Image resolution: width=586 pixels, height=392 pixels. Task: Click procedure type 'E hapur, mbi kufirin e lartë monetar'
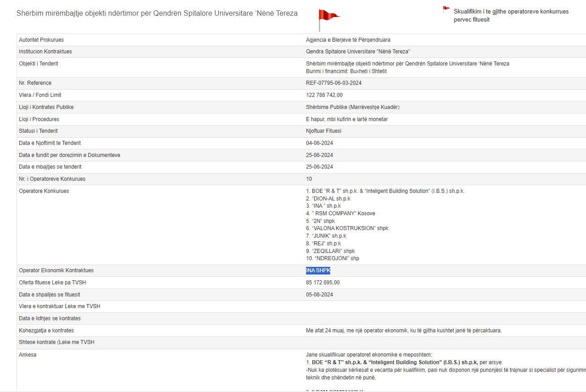(x=346, y=119)
